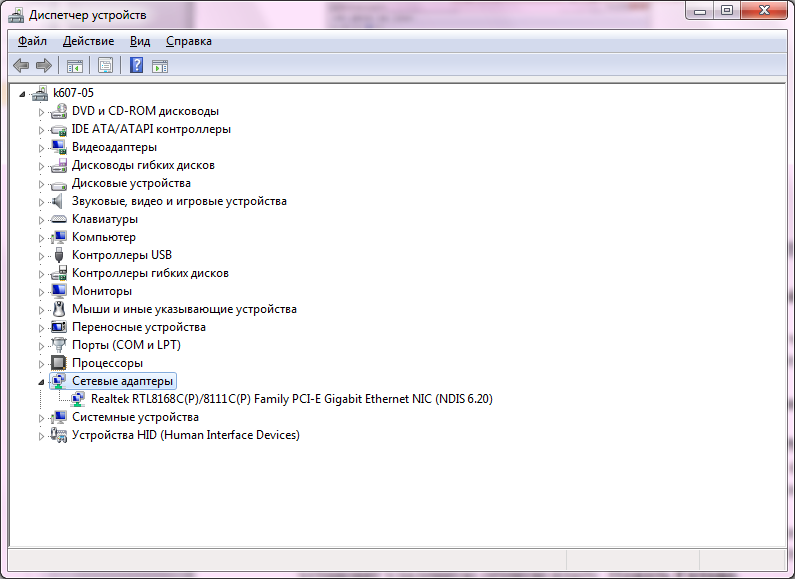Click the show/hide action pane toolbar icon
Screen dimensions: 795x579
point(160,66)
